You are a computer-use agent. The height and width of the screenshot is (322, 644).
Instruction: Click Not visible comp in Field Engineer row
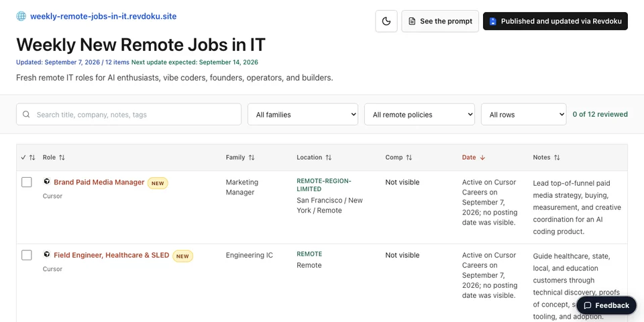402,255
